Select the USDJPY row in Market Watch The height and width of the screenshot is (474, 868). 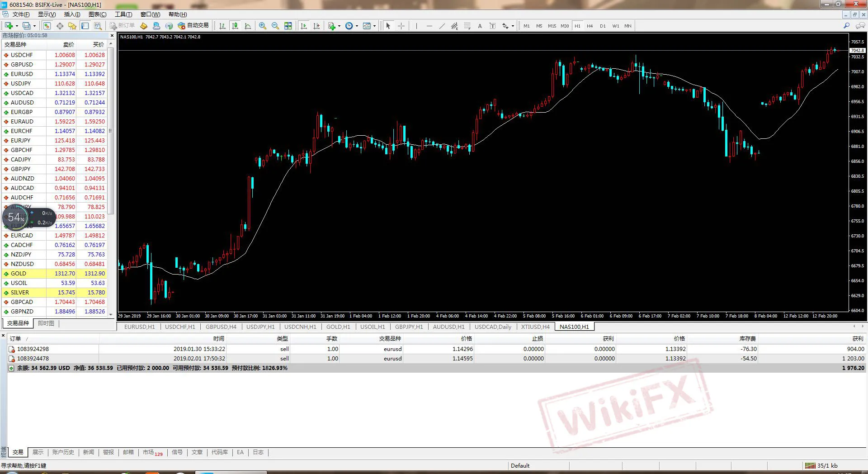[54, 84]
